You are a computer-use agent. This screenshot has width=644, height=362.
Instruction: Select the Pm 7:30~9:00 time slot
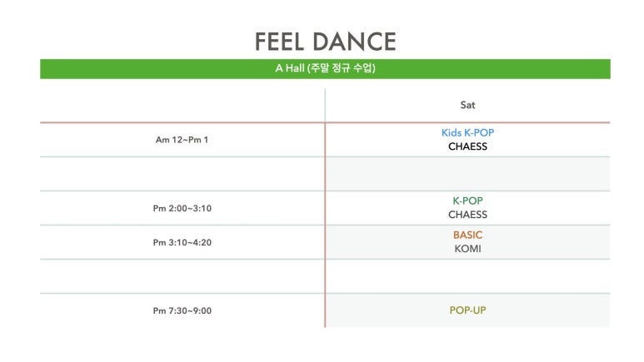tap(182, 310)
